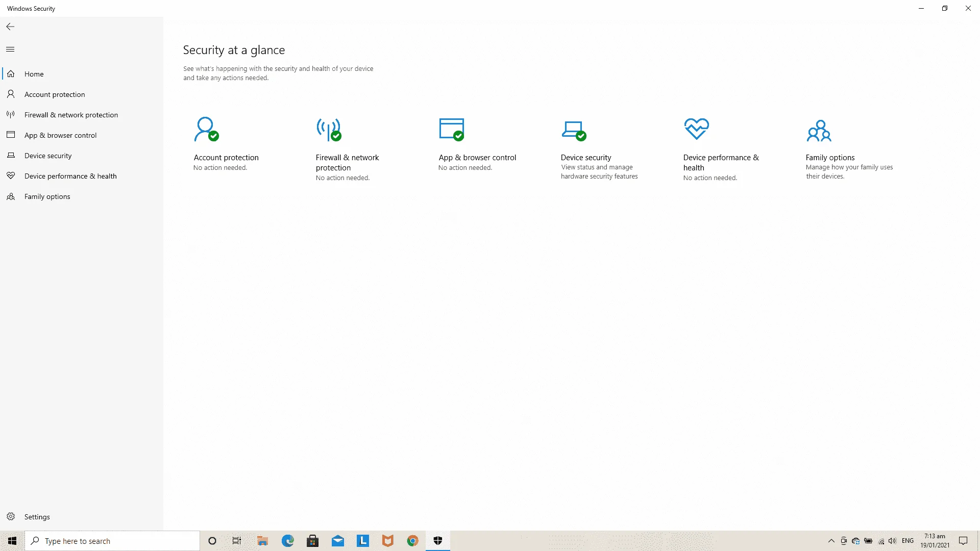Click the Account protection person tile icon
The image size is (980, 551).
point(206,130)
